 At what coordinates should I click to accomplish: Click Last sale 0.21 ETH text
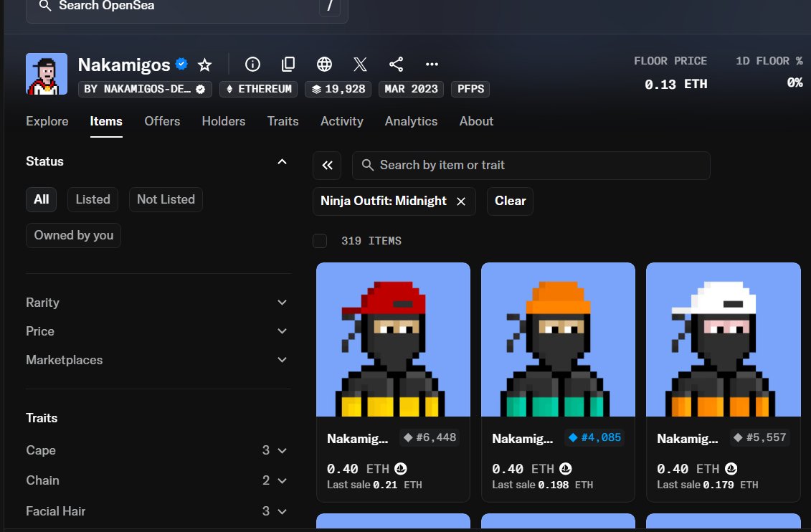pos(374,485)
